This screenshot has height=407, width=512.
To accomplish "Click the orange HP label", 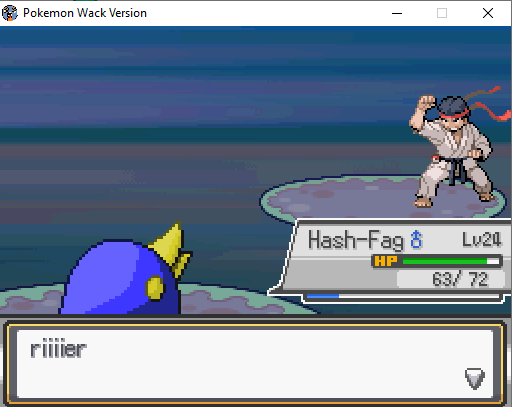I will tap(386, 261).
